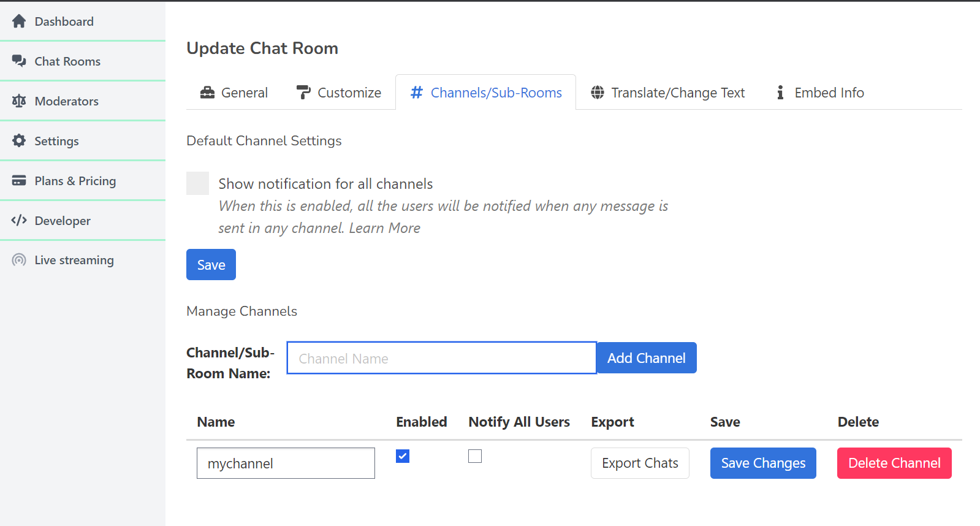Viewport: 980px width, 526px height.
Task: Click the Name column header
Action: pos(216,422)
